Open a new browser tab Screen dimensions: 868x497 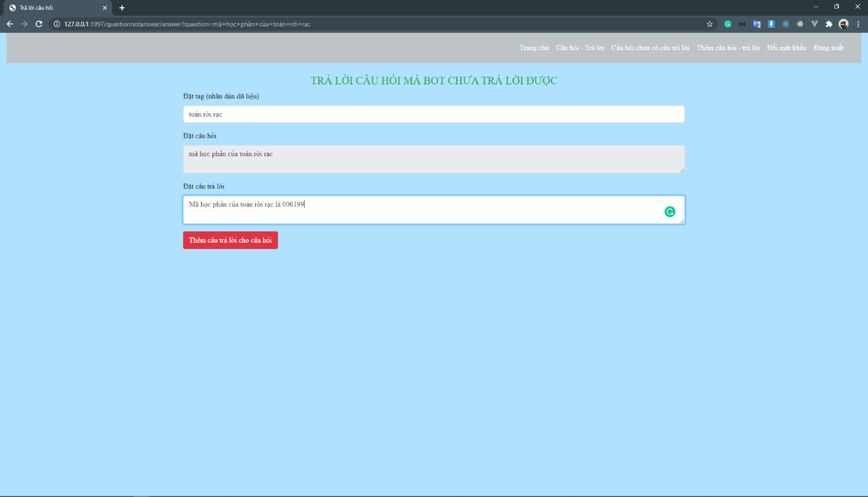(122, 8)
